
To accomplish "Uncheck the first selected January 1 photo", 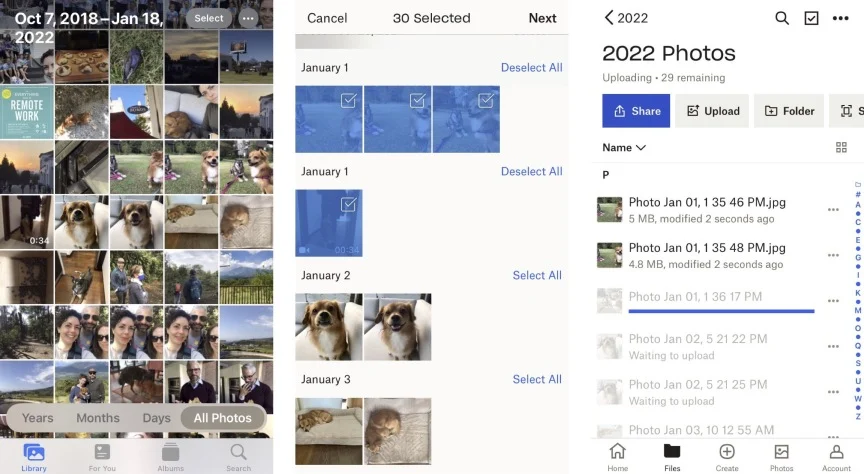I will pos(329,119).
